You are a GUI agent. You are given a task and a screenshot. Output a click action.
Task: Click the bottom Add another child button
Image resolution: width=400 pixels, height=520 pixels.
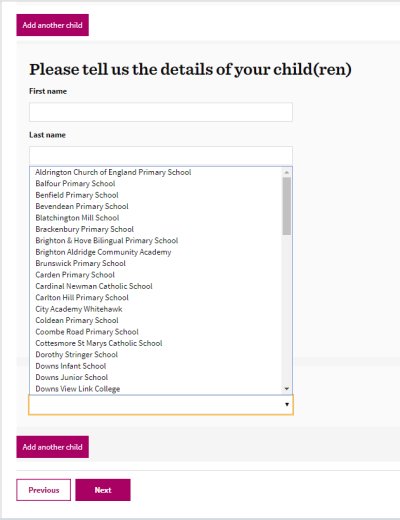pos(53,447)
